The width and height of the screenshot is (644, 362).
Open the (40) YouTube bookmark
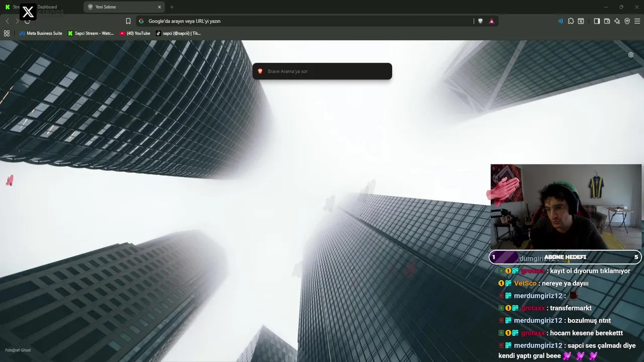pyautogui.click(x=135, y=33)
